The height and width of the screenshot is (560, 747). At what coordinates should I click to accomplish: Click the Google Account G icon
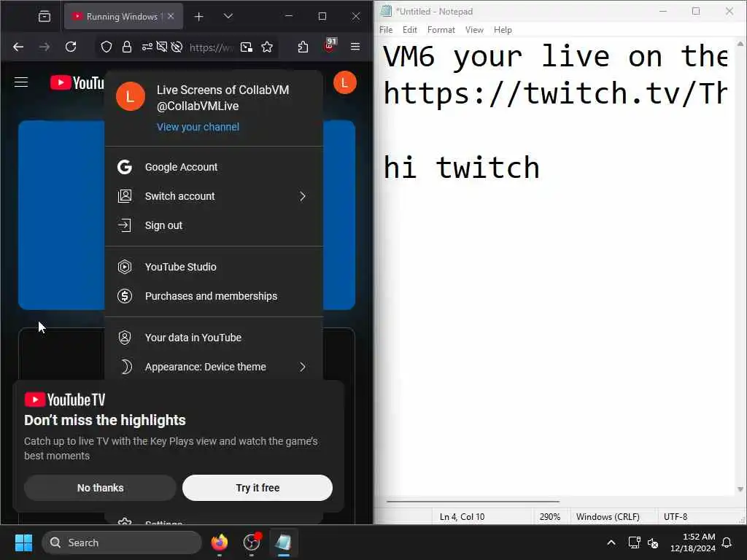pyautogui.click(x=125, y=167)
